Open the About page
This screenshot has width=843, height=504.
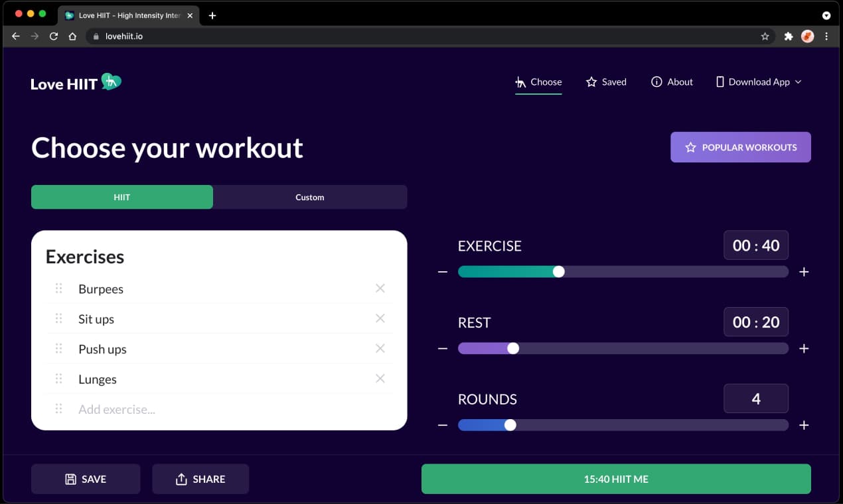[672, 82]
